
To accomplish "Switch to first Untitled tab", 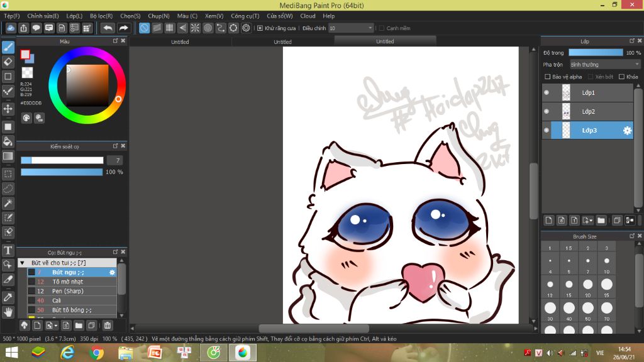I will coord(180,42).
